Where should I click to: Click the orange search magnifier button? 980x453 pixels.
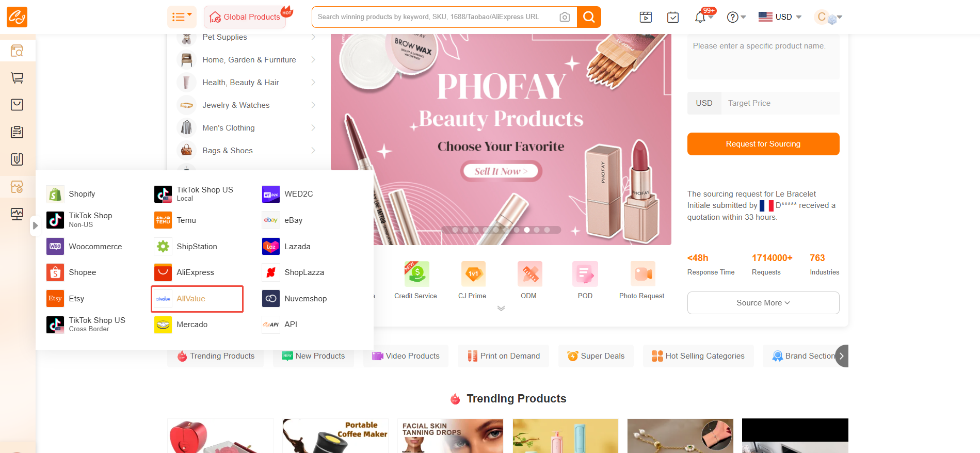coord(589,17)
